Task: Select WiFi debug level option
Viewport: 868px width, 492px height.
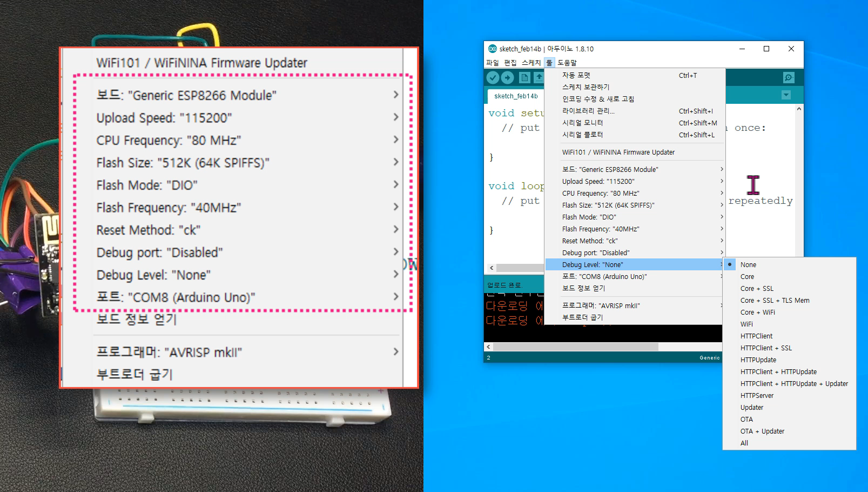Action: [x=789, y=324]
